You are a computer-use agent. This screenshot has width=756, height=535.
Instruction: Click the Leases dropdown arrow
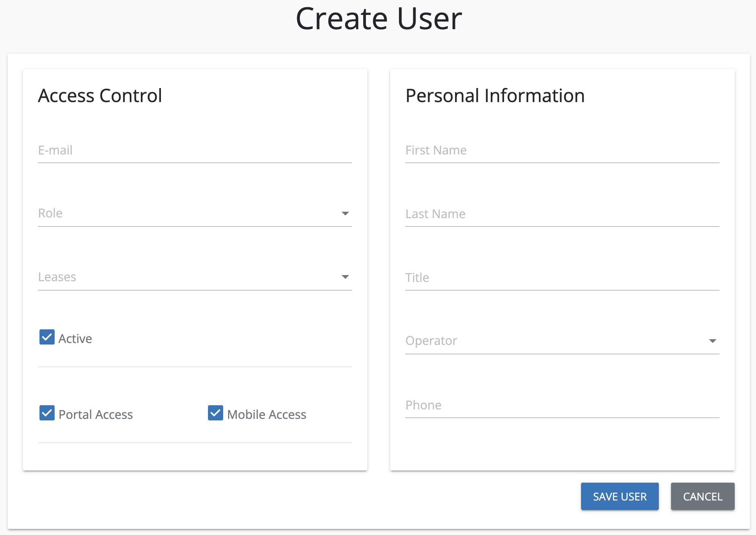tap(345, 277)
